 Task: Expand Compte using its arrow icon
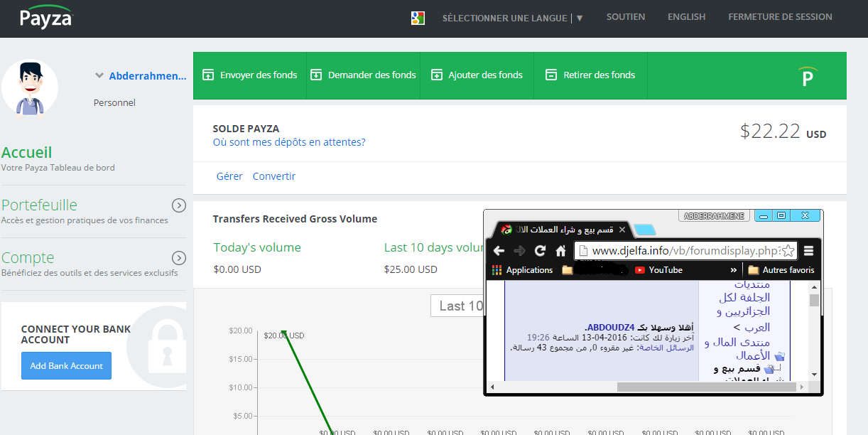point(179,258)
